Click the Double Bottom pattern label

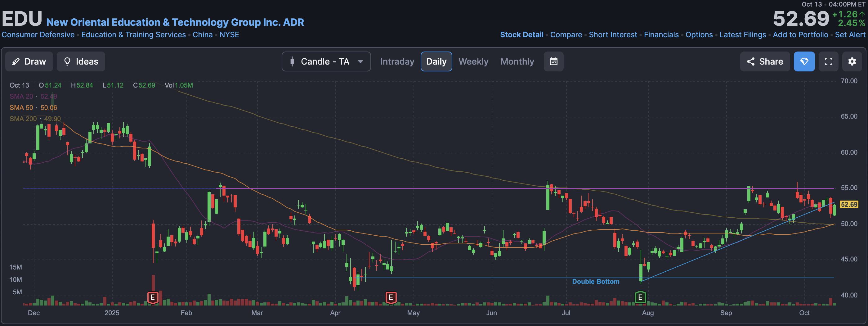click(595, 282)
